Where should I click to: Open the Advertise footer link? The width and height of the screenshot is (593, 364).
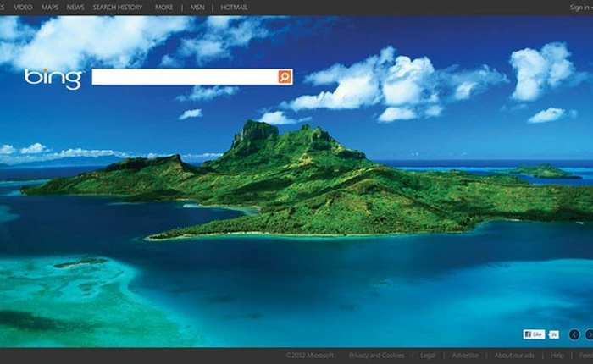[x=465, y=356]
